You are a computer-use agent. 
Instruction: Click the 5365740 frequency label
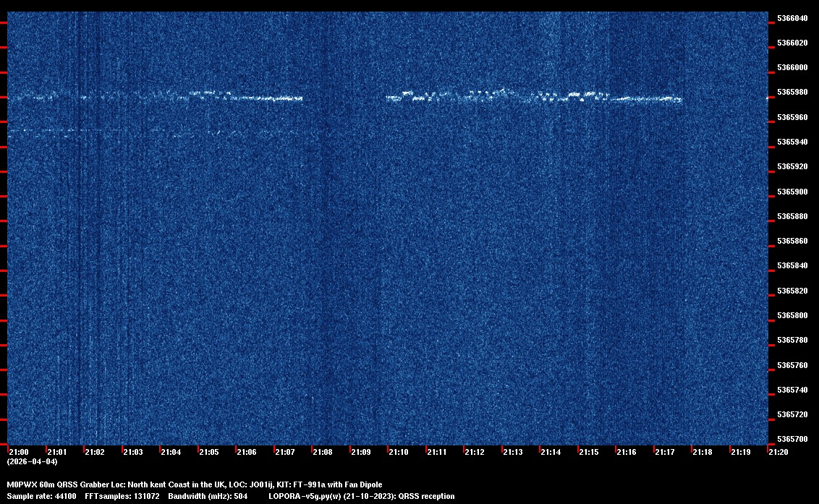pyautogui.click(x=792, y=390)
